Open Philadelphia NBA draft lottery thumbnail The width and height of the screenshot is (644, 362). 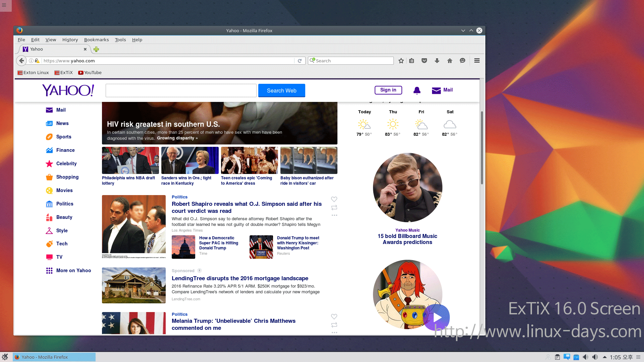130,160
